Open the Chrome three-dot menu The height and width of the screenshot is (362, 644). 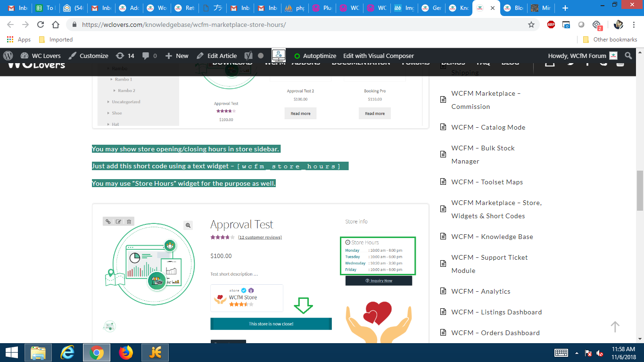tap(634, 25)
